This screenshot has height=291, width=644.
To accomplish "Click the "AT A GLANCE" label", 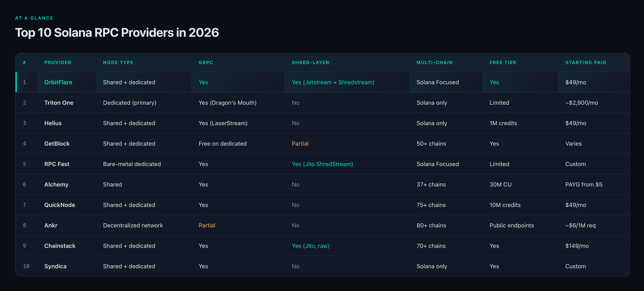I will [x=34, y=18].
